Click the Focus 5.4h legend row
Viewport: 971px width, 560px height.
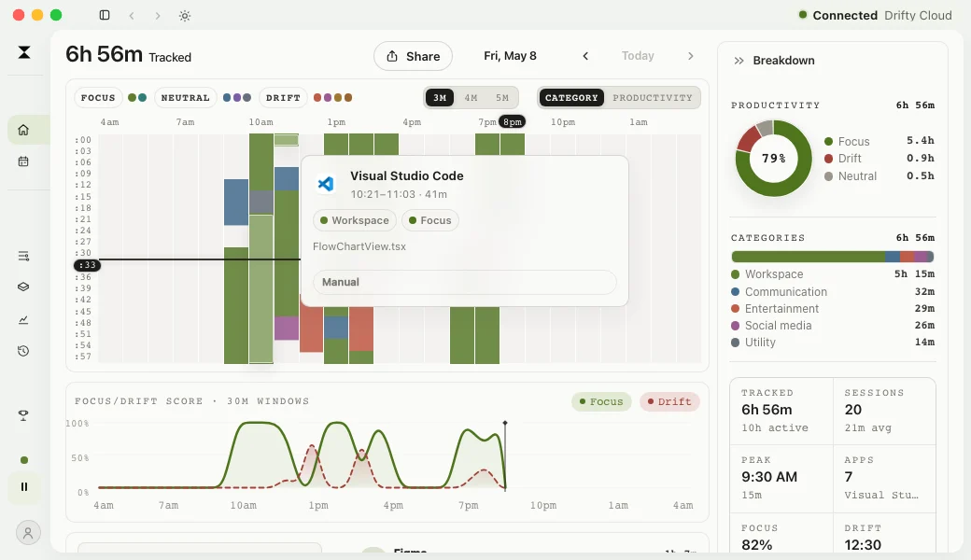879,141
